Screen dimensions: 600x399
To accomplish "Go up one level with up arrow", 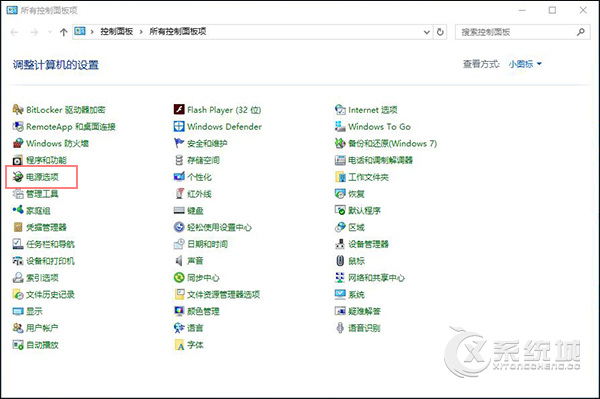I will pyautogui.click(x=64, y=32).
